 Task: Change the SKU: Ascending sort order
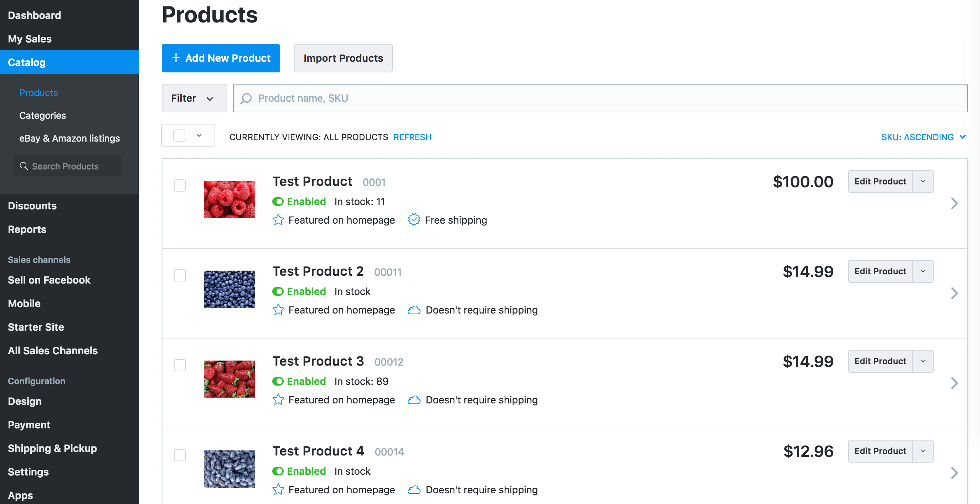click(923, 137)
